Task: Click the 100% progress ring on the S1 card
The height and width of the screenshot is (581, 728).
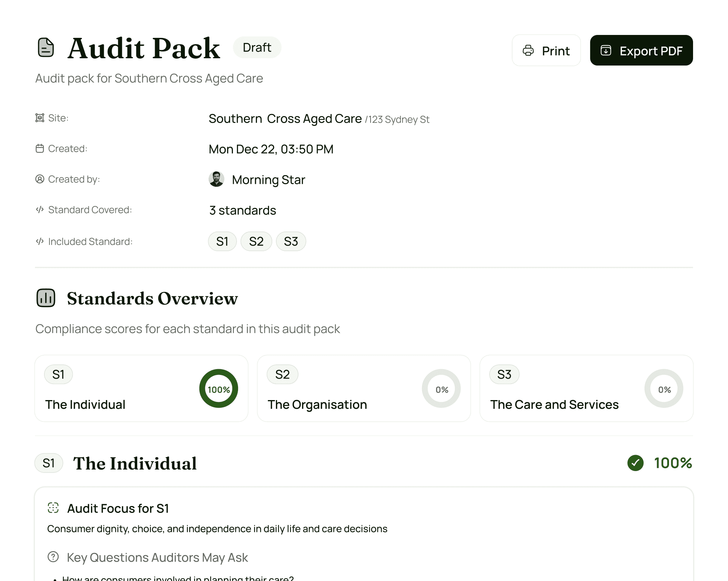Action: click(x=218, y=388)
